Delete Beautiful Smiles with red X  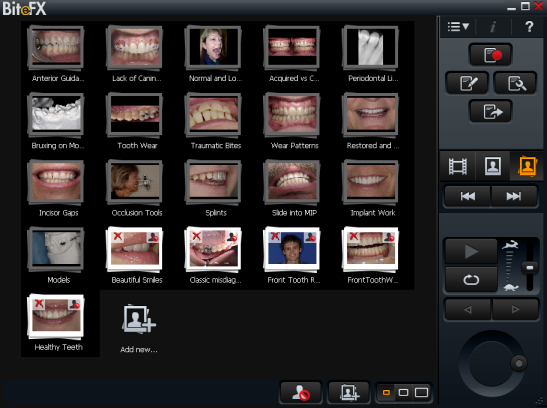(x=118, y=236)
